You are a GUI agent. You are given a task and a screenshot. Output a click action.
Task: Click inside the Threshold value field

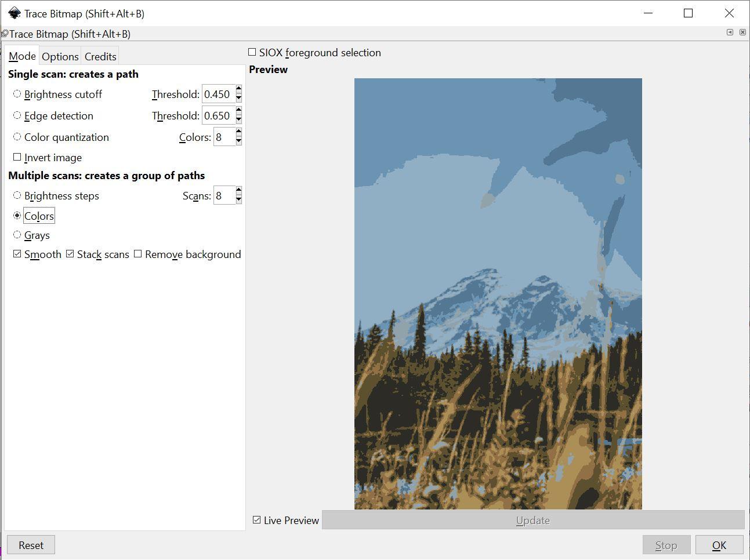(x=218, y=93)
